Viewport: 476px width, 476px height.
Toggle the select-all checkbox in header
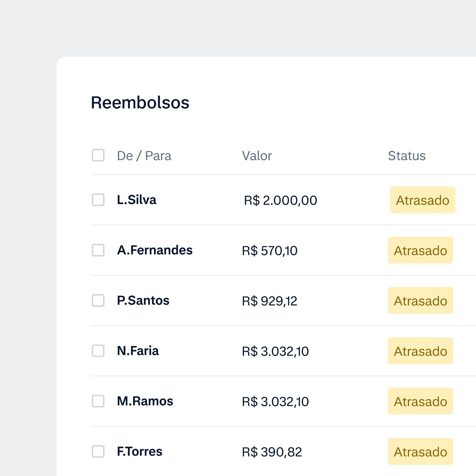click(98, 155)
